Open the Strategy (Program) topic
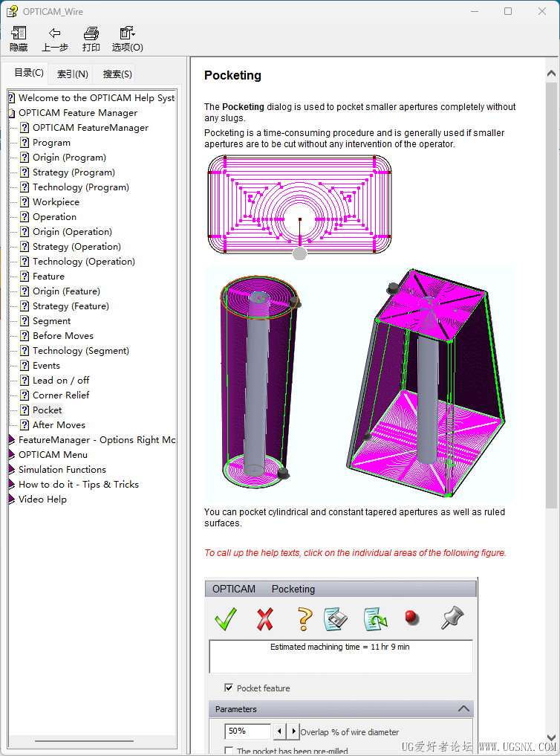 pyautogui.click(x=74, y=172)
